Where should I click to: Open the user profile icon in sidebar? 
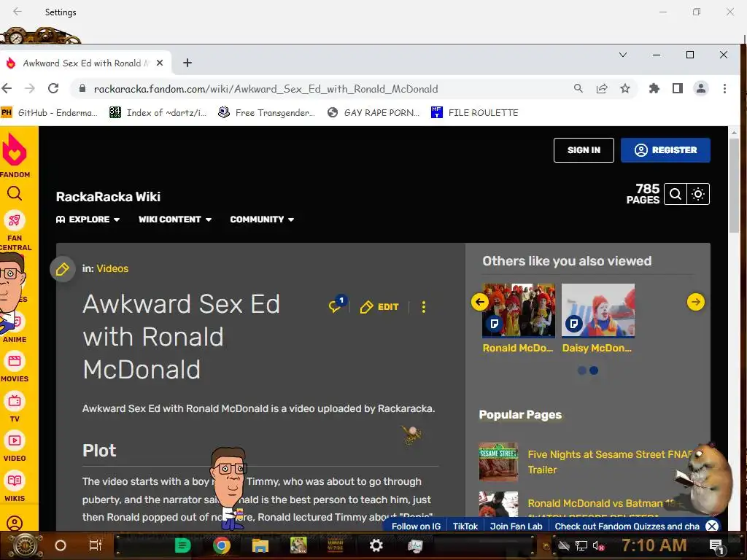[x=15, y=523]
